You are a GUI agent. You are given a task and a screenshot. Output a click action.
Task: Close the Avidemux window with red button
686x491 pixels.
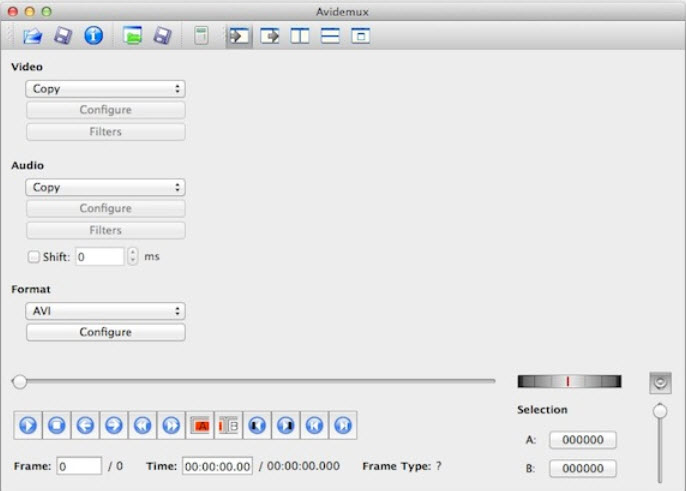coord(13,12)
